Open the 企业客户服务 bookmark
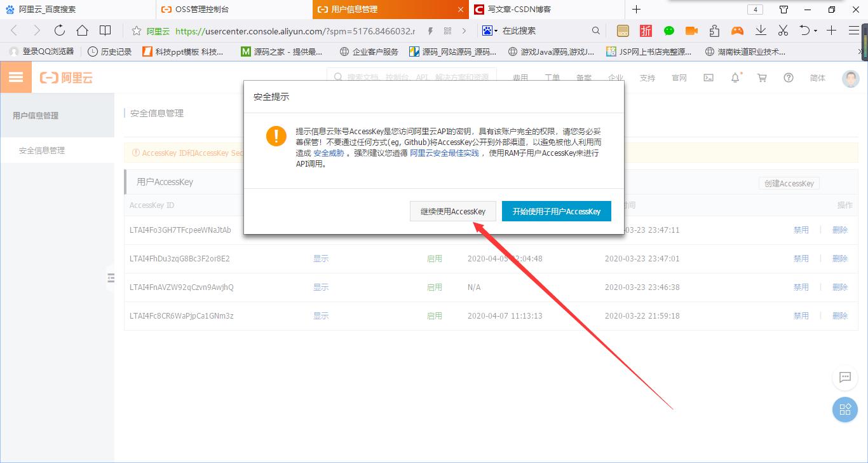The height and width of the screenshot is (463, 868). pyautogui.click(x=369, y=52)
